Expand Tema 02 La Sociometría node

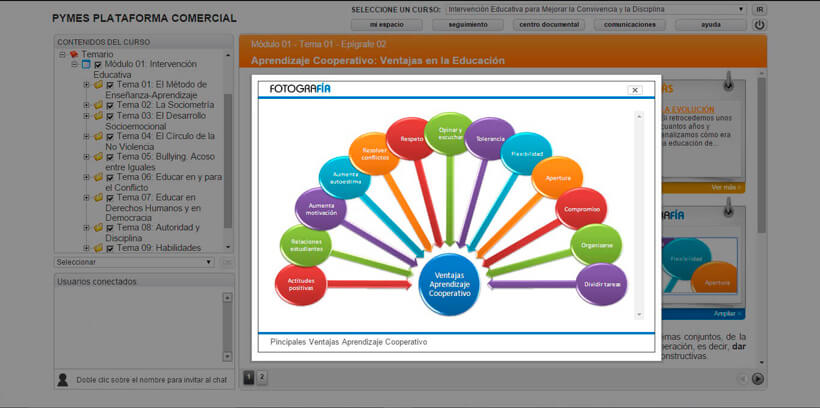86,105
